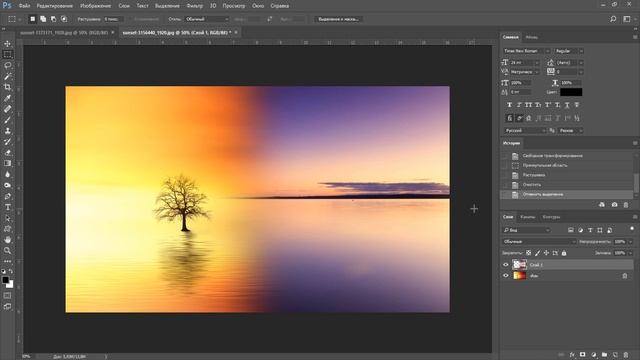Toggle lock all in the Layers panel
The image size is (640, 360).
tap(564, 253)
